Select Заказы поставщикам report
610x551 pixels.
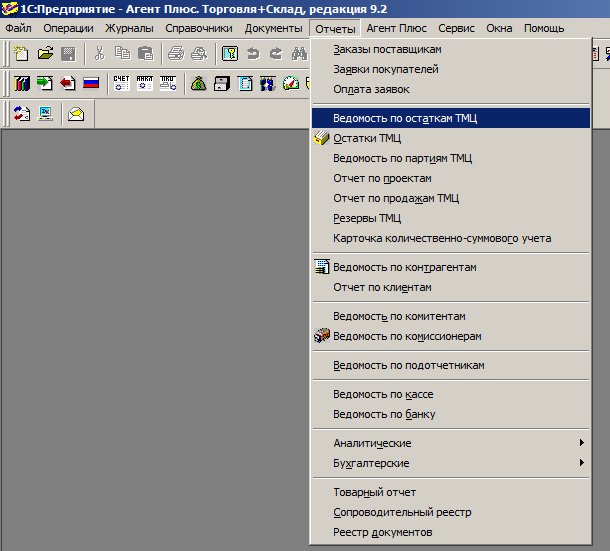[x=451, y=49]
